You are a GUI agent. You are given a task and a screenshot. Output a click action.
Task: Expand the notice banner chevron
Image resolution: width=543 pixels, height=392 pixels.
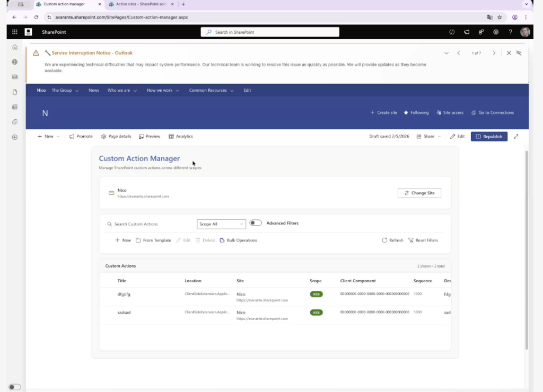(446, 53)
